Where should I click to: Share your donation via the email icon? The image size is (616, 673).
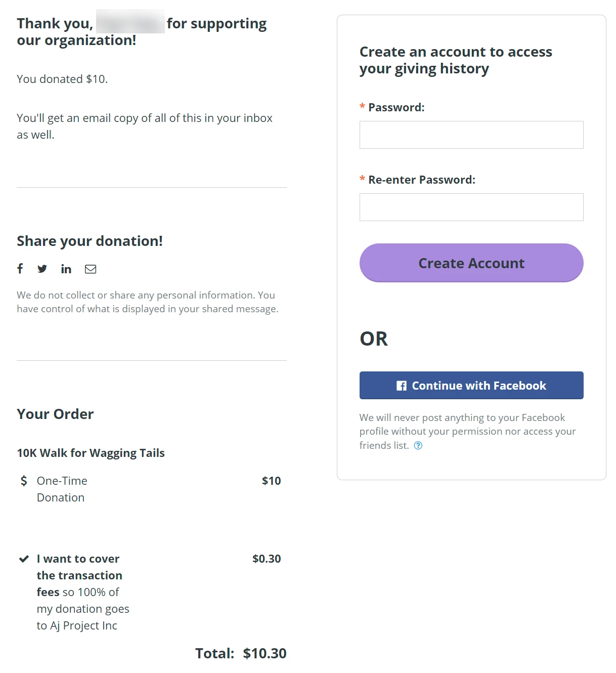pyautogui.click(x=91, y=269)
